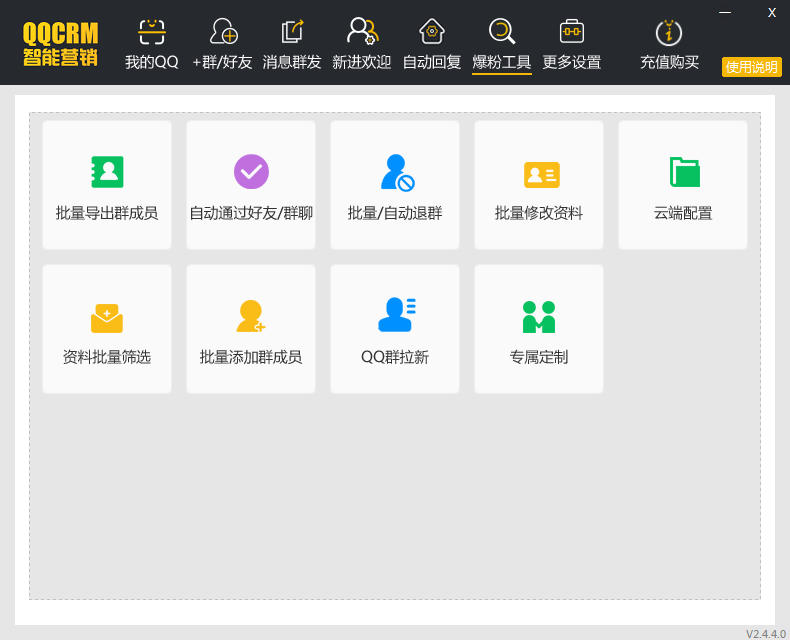790x640 pixels.
Task: Switch to the 消息群发 tab label
Action: pyautogui.click(x=292, y=62)
